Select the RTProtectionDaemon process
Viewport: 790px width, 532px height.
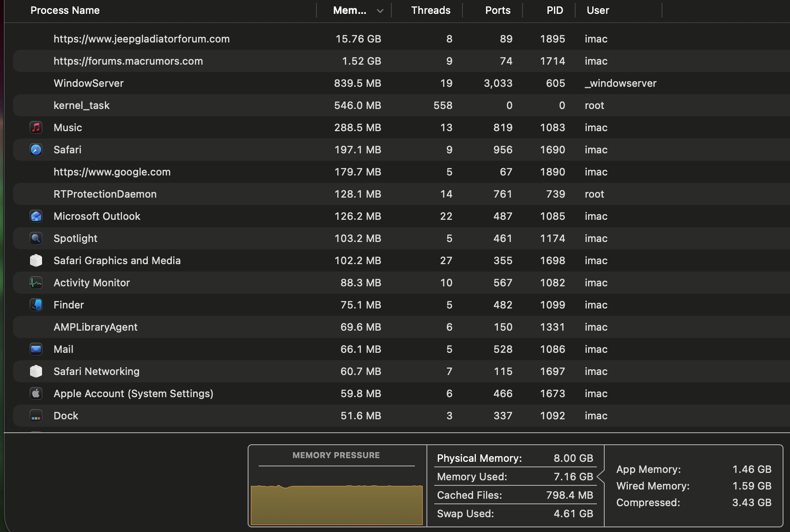(x=105, y=194)
